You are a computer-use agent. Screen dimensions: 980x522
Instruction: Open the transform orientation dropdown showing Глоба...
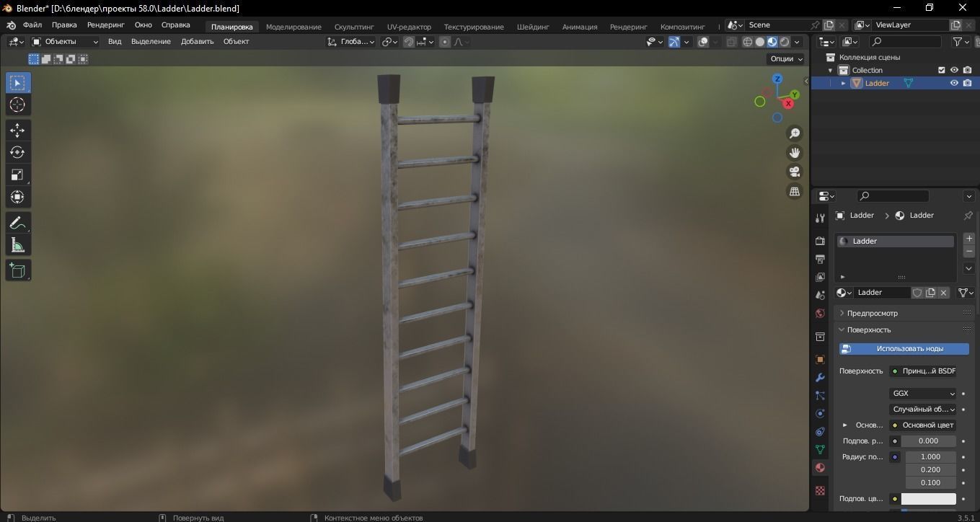point(353,42)
